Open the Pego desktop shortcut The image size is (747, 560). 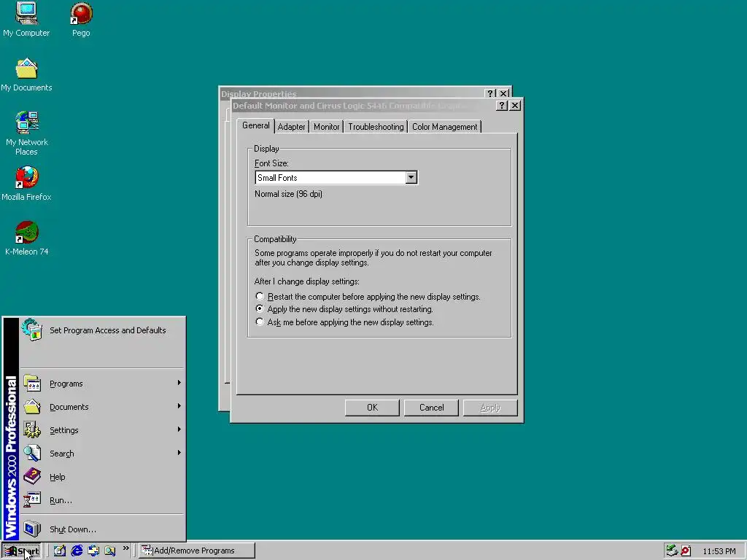[x=81, y=13]
